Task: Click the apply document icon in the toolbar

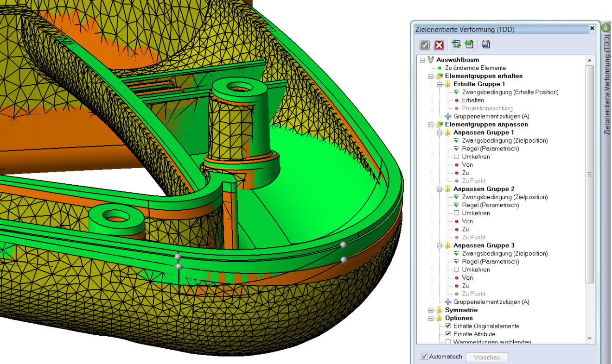Action: (469, 44)
